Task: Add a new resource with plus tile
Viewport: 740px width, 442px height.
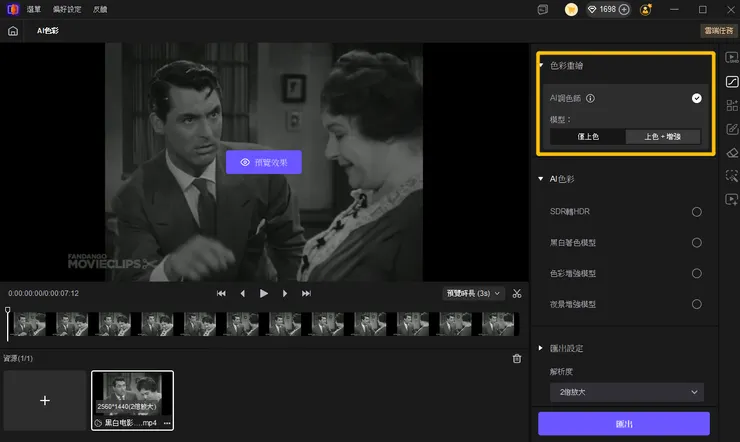Action: (x=45, y=400)
